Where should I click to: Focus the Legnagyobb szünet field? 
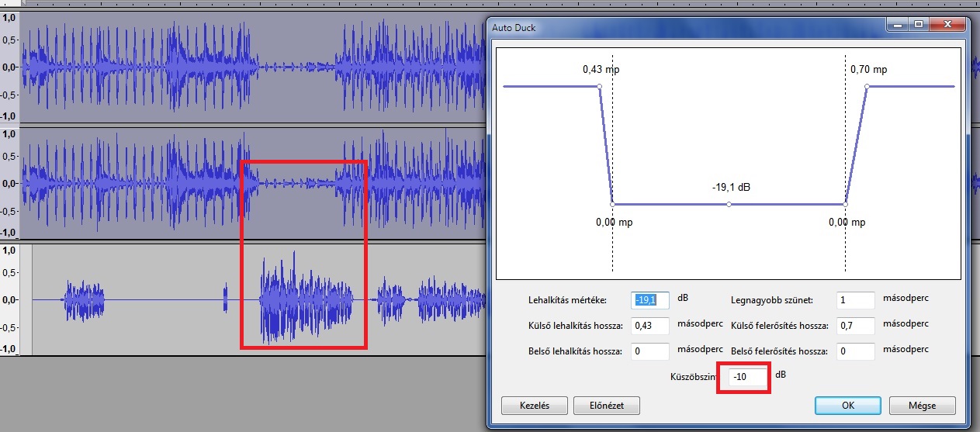pyautogui.click(x=856, y=299)
